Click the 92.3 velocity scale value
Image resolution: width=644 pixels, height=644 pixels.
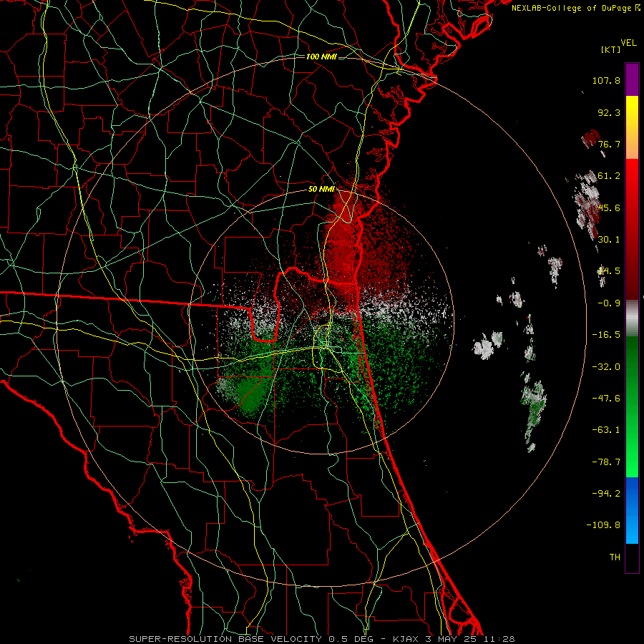(609, 112)
